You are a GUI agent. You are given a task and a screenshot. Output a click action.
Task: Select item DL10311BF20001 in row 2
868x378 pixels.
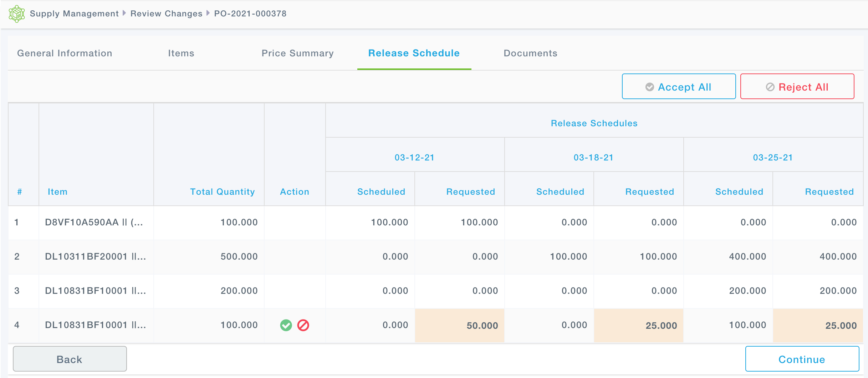(95, 256)
